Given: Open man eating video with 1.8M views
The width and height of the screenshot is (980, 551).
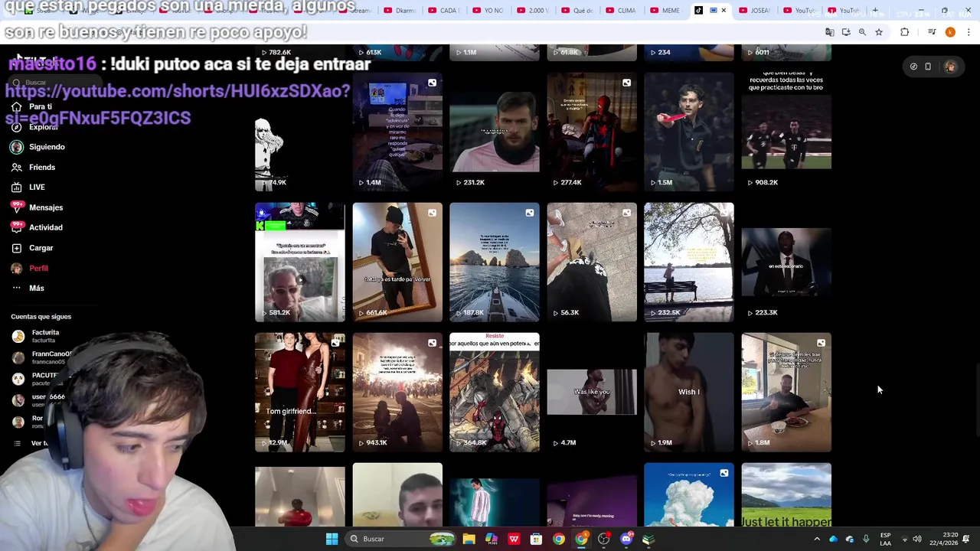Looking at the screenshot, I should click(786, 392).
